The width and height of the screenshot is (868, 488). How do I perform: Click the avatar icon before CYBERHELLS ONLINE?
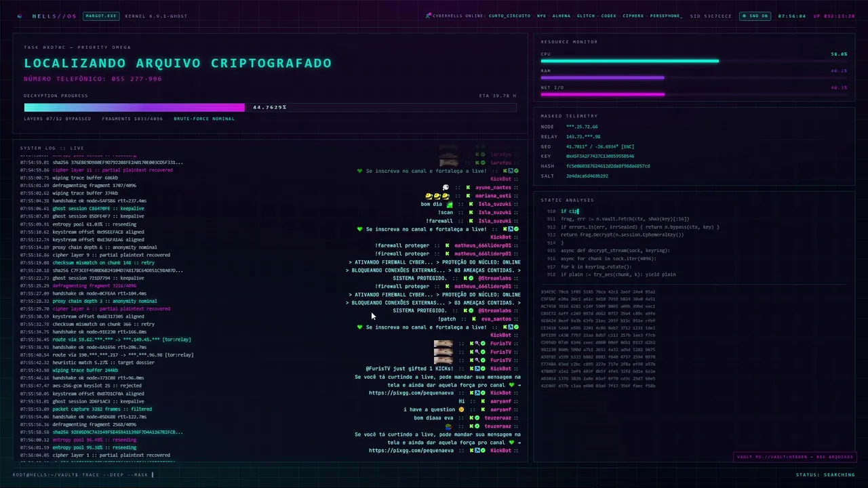[x=428, y=16]
